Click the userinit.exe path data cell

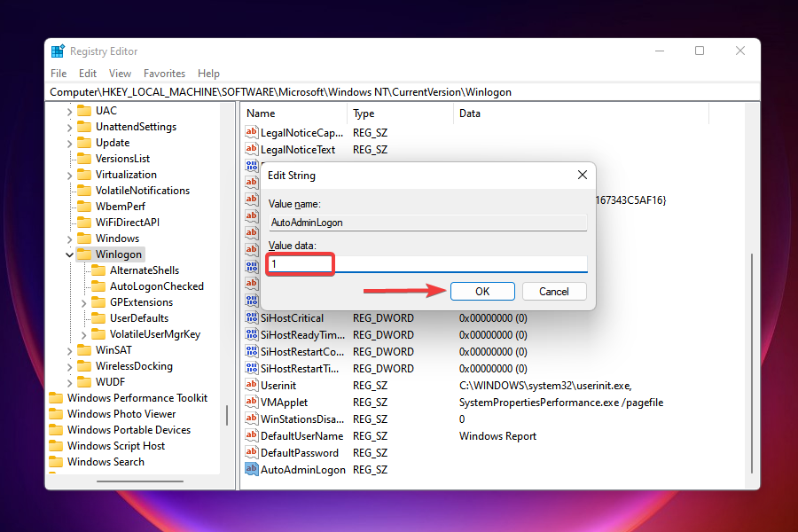(545, 386)
